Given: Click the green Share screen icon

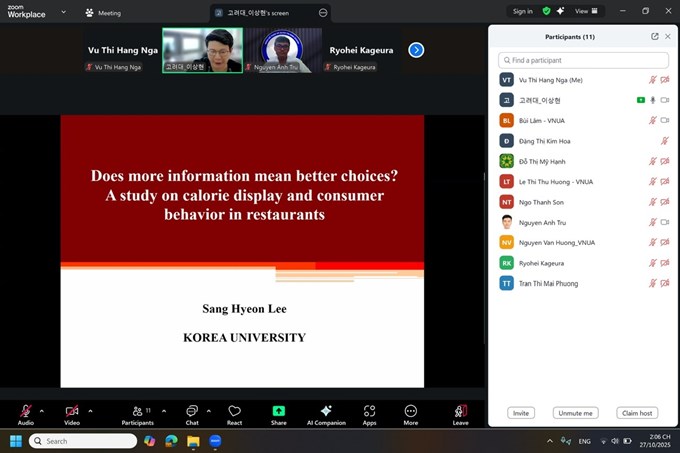Looking at the screenshot, I should tap(278, 411).
